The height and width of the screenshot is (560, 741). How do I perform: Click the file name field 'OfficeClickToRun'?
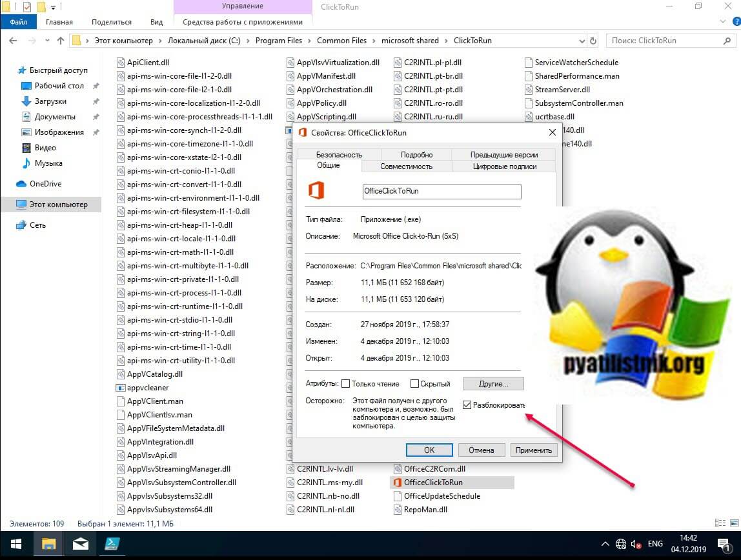[x=442, y=192]
